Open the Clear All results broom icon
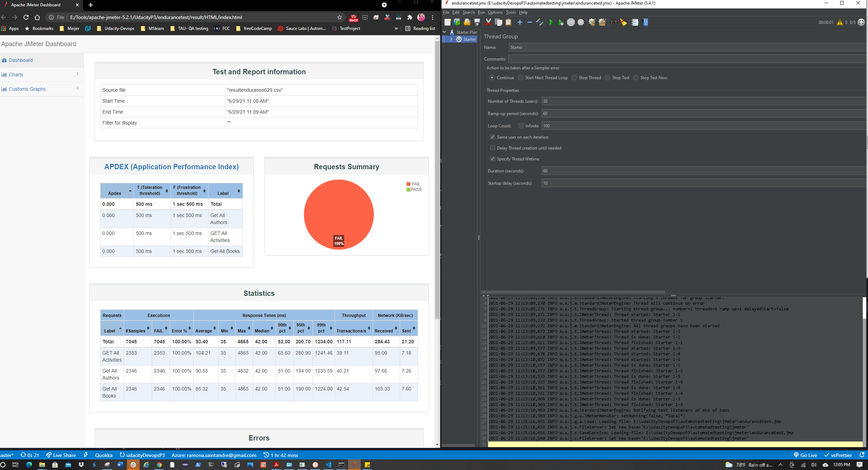This screenshot has height=470, width=868. pos(602,22)
